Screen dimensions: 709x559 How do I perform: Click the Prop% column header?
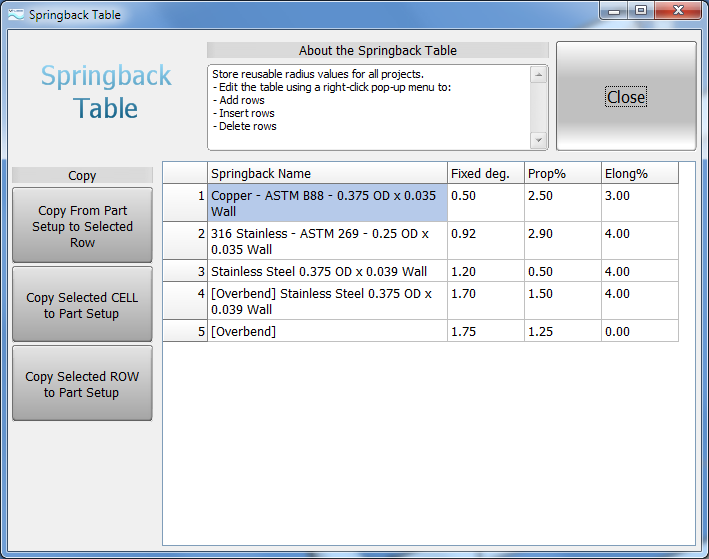[562, 173]
